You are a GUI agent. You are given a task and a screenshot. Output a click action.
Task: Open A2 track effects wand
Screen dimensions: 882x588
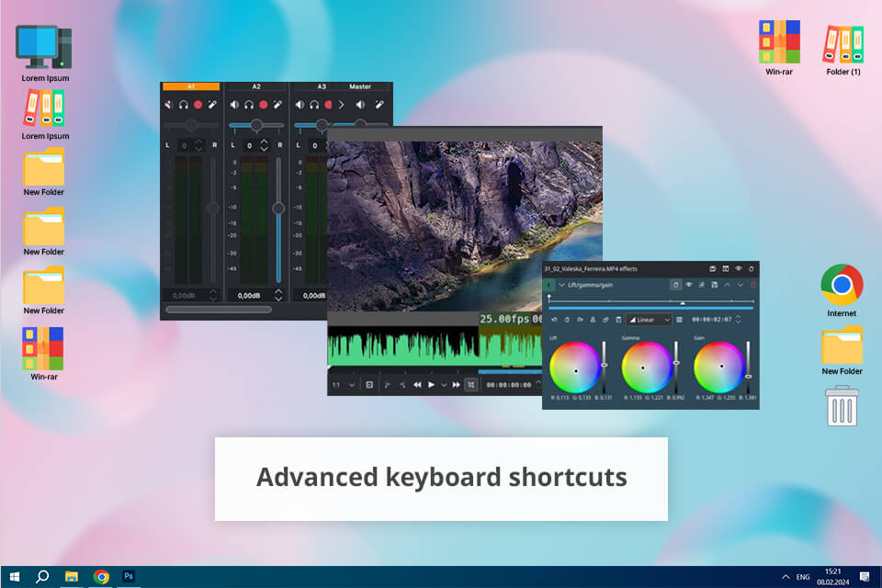[277, 105]
